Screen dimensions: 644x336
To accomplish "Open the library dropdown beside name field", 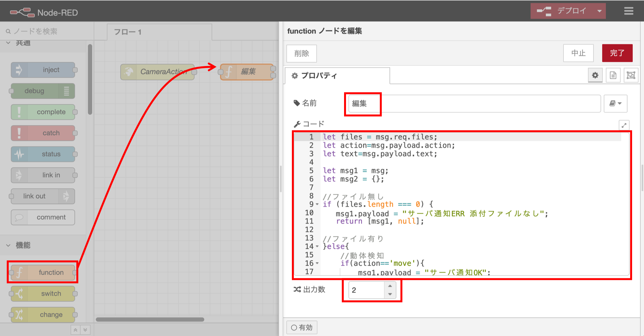I will 615,103.
